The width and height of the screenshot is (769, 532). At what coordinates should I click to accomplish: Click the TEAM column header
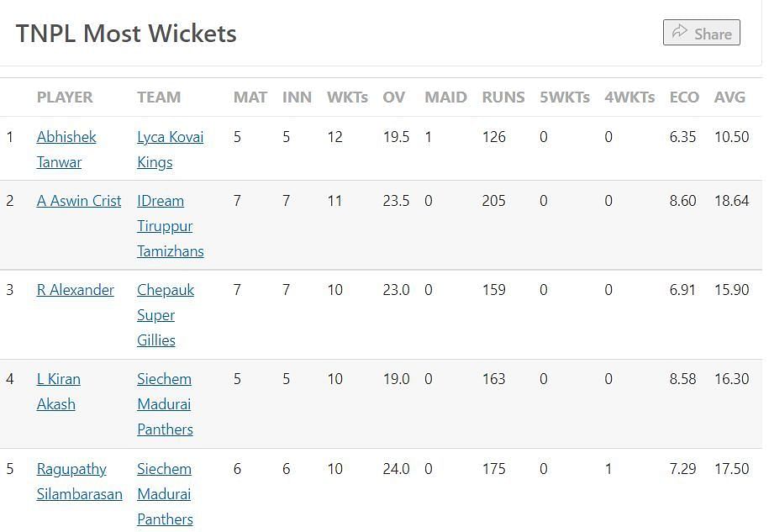click(159, 97)
